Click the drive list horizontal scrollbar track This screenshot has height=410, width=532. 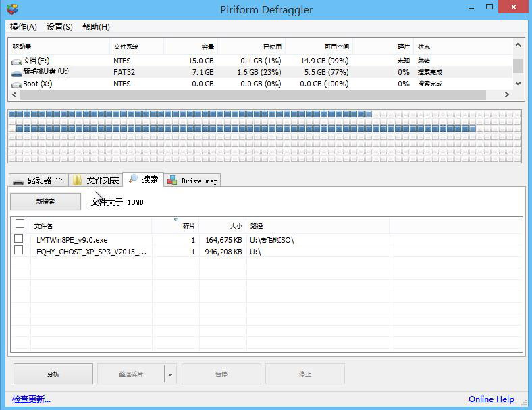pos(252,95)
